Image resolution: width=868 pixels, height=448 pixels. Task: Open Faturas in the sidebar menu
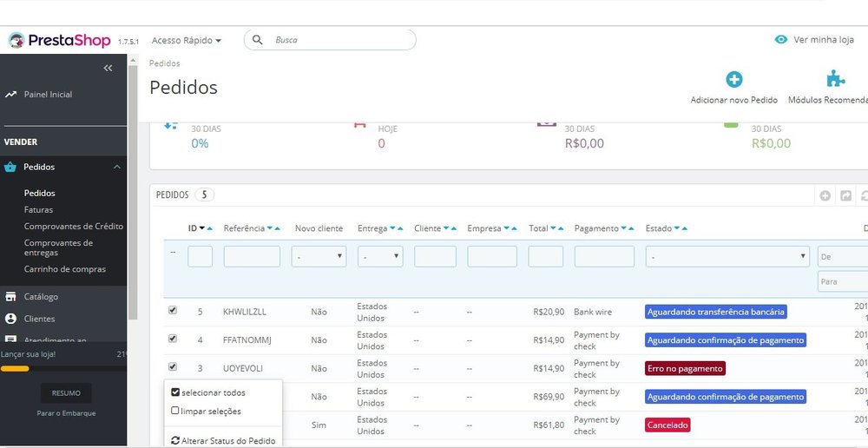pyautogui.click(x=38, y=210)
